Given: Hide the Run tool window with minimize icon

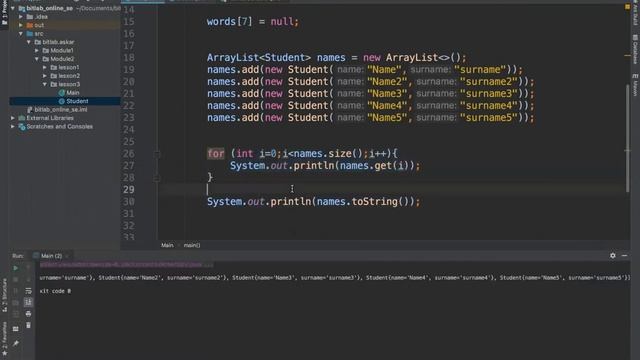Looking at the screenshot, I should pyautogui.click(x=624, y=256).
